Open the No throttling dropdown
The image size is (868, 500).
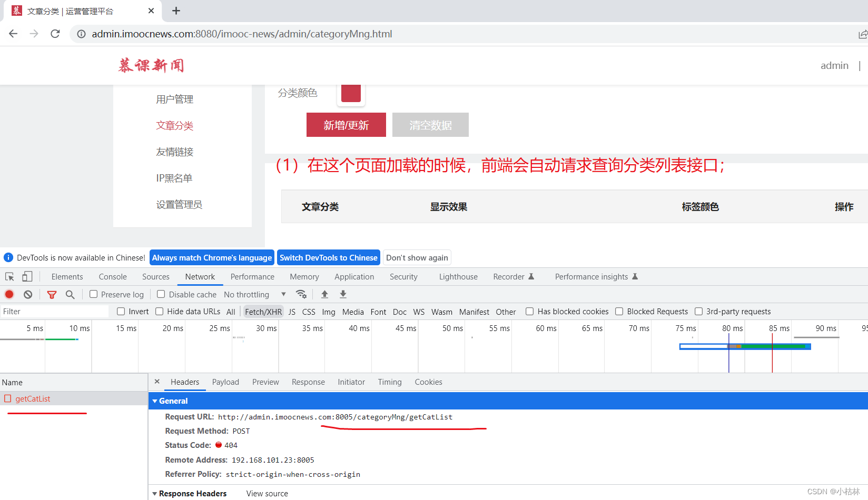coord(255,294)
